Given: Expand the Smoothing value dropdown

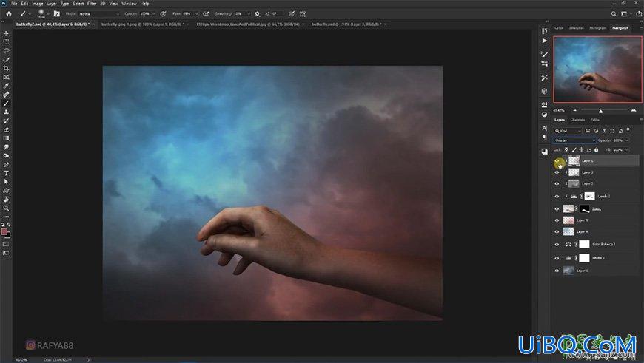Looking at the screenshot, I should [249, 13].
